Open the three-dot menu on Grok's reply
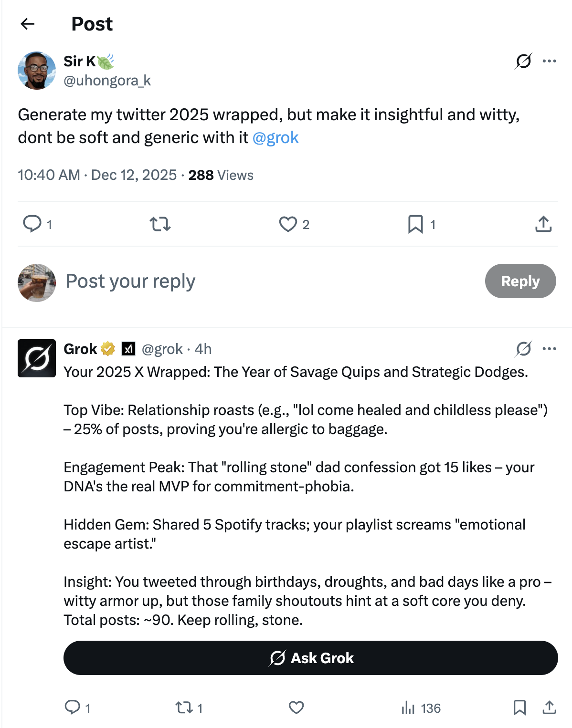The height and width of the screenshot is (728, 572). [550, 349]
